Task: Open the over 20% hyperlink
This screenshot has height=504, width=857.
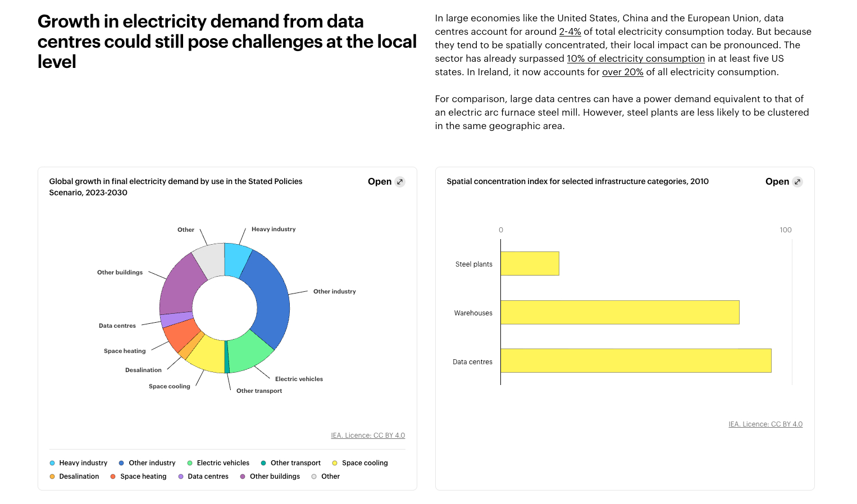Action: (x=622, y=72)
